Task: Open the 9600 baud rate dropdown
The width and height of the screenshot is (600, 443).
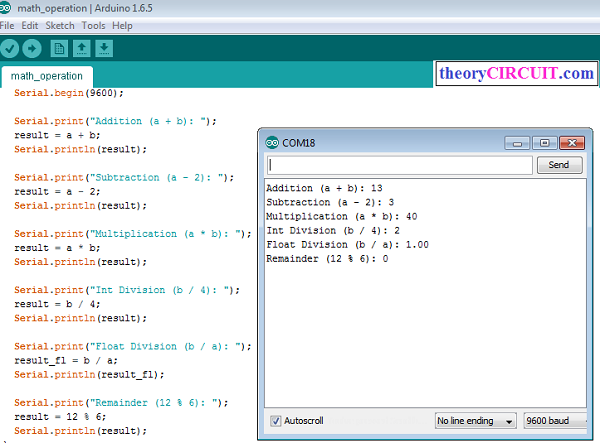Action: pyautogui.click(x=555, y=421)
